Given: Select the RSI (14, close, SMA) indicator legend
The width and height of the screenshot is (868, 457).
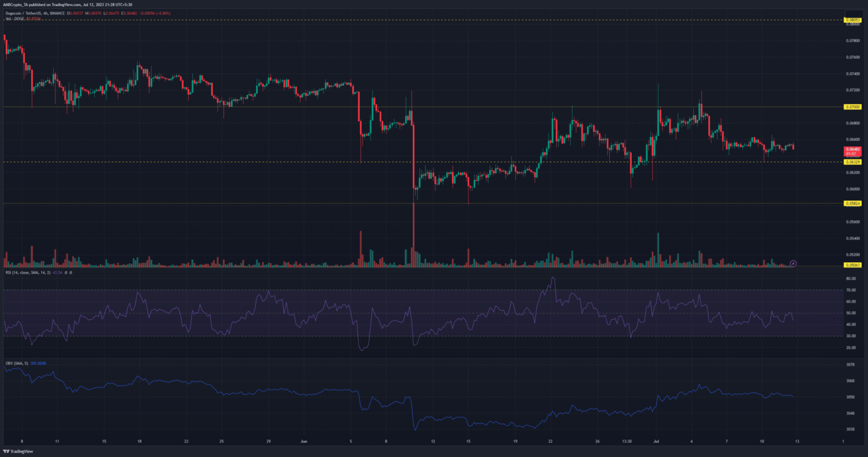Looking at the screenshot, I should point(35,273).
